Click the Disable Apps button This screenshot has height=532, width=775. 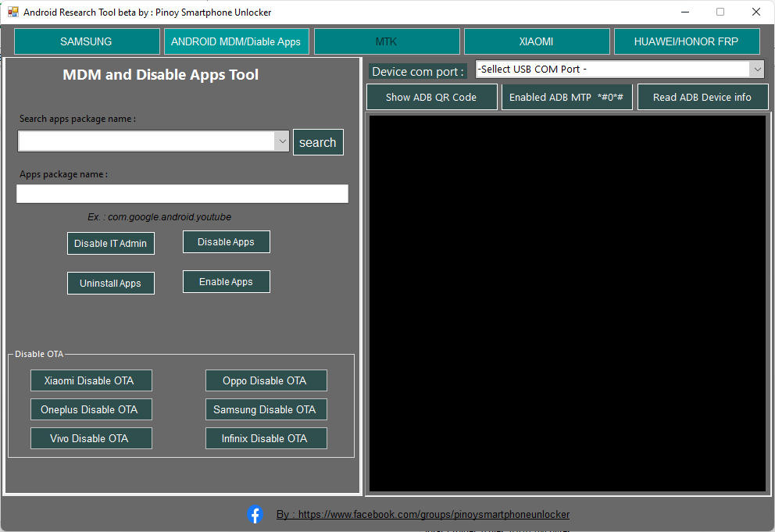(226, 241)
